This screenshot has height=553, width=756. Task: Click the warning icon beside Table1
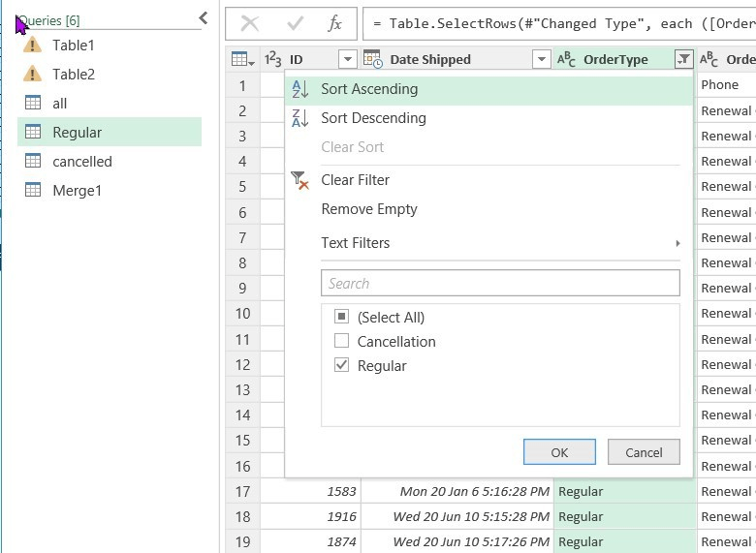(32, 45)
